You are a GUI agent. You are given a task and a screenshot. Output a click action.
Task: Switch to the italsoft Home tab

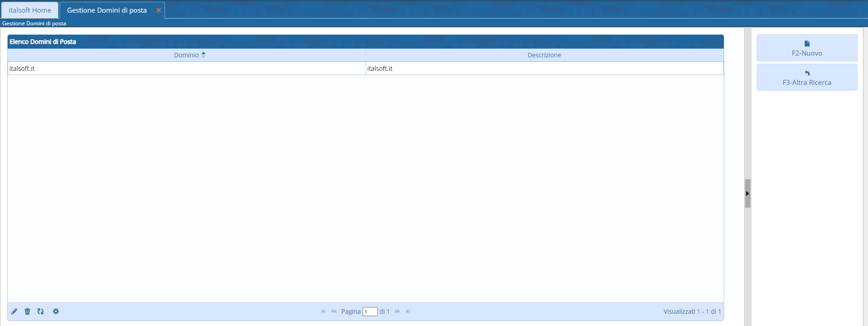click(x=30, y=10)
